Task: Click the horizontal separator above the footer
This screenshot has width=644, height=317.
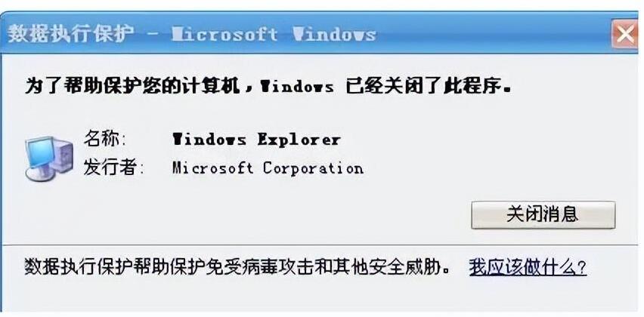Action: (x=320, y=245)
